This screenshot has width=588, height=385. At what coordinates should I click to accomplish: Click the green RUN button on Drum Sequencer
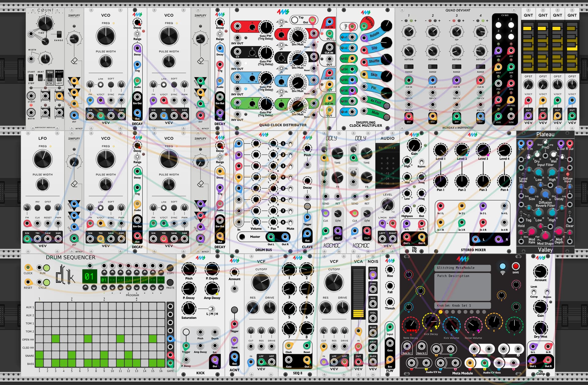(x=47, y=268)
